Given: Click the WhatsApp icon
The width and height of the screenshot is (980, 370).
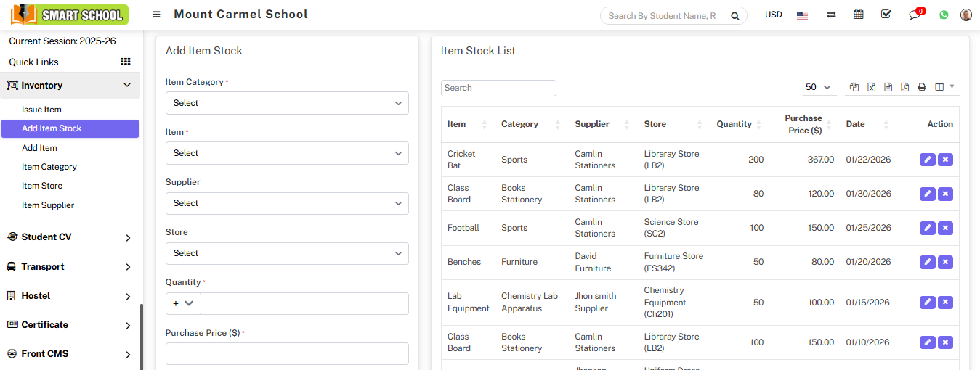Looking at the screenshot, I should tap(944, 15).
